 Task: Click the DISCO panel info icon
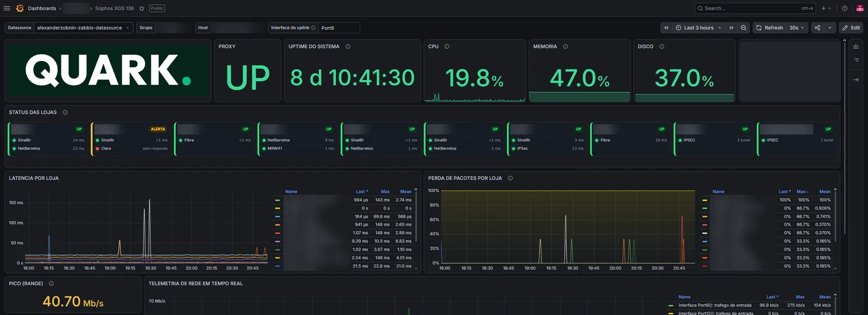click(x=662, y=47)
